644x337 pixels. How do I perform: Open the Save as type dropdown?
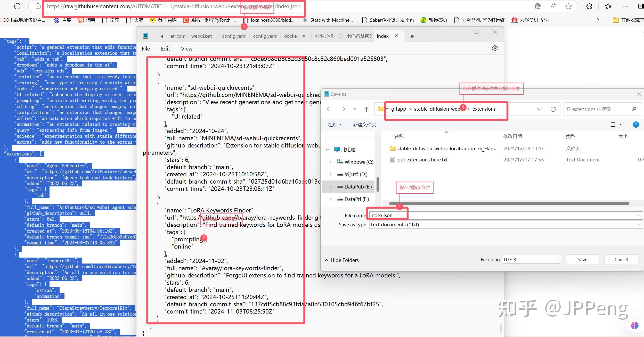506,225
